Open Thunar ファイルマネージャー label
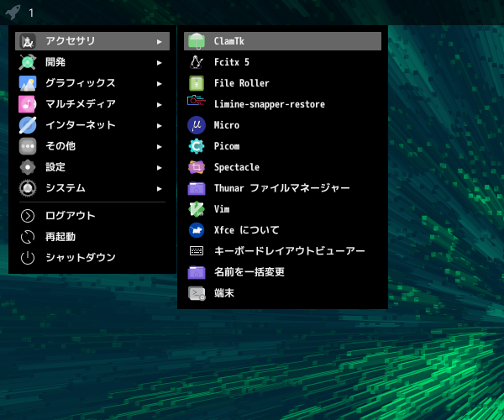The width and height of the screenshot is (504, 420). pos(282,188)
